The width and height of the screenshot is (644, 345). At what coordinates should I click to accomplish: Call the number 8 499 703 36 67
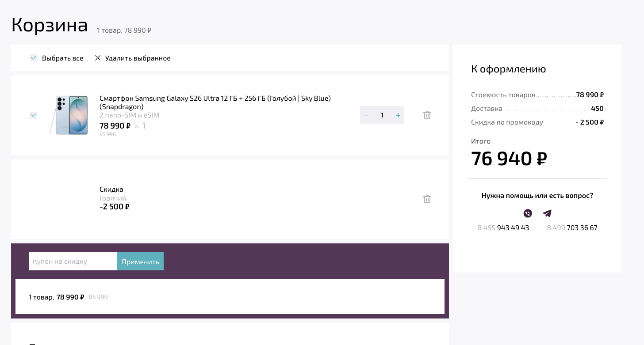572,228
